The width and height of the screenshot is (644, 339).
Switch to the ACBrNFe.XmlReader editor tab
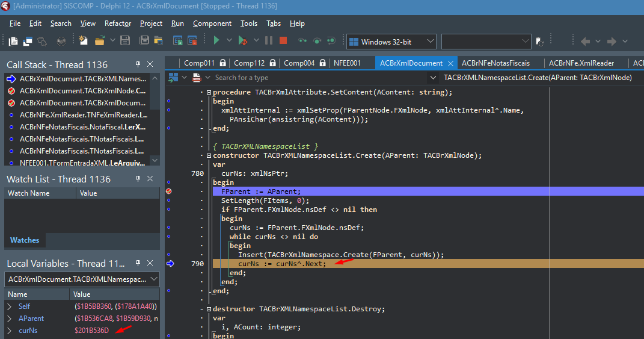581,63
